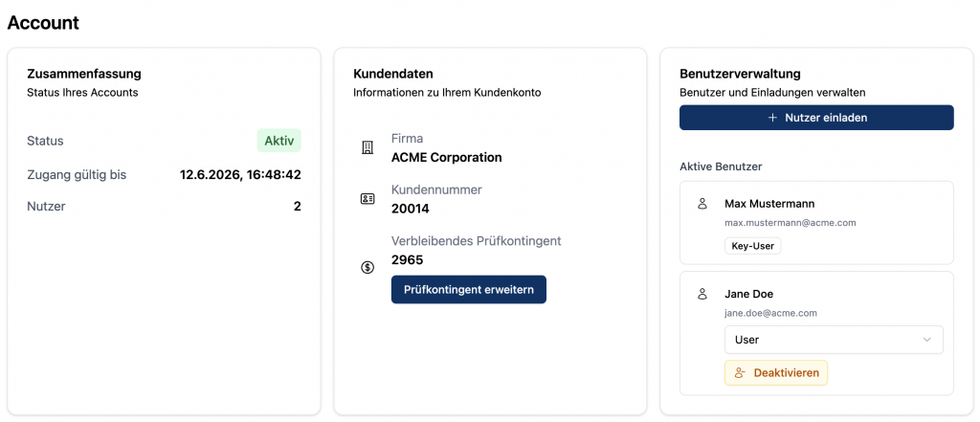Click the ID card icon beside Kundennummer

click(367, 199)
